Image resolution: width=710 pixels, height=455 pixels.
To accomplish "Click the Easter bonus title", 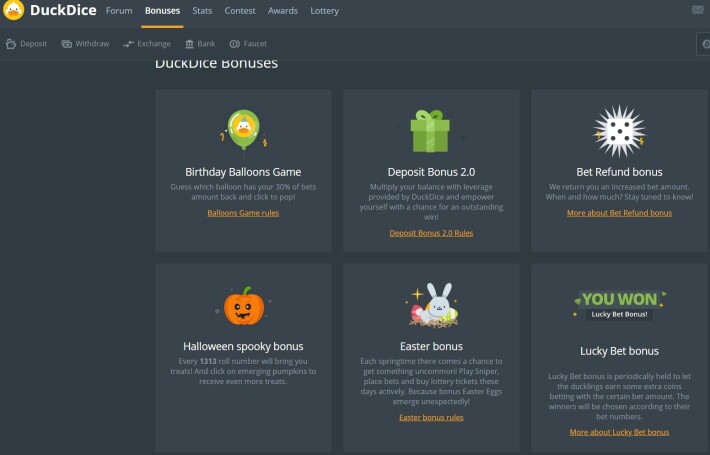I will (431, 346).
